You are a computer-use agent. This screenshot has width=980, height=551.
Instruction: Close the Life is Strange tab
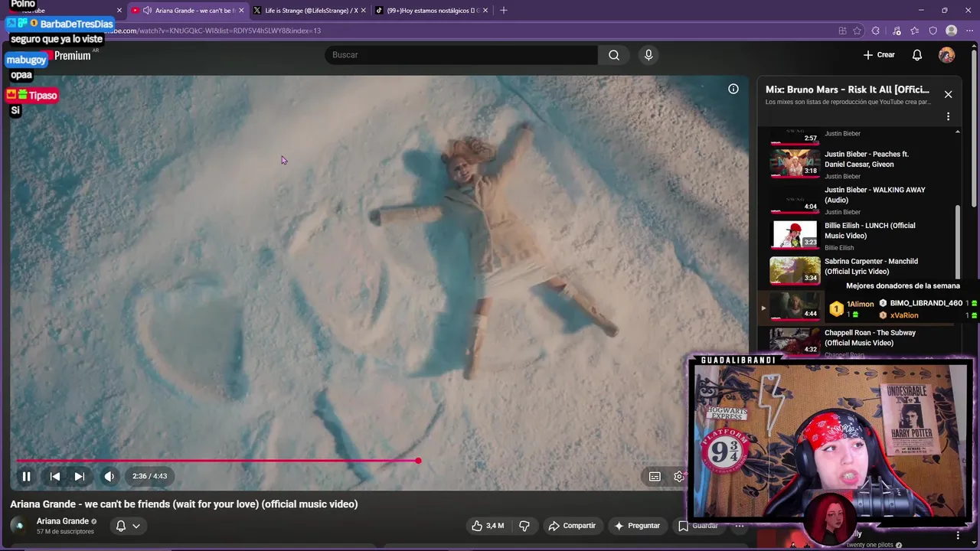point(363,11)
